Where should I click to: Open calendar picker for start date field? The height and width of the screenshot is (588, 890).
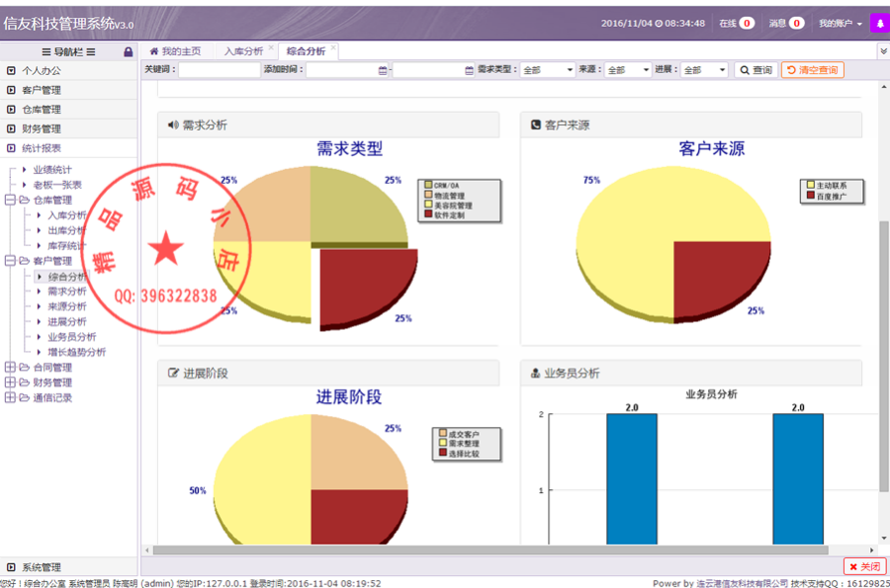click(383, 70)
